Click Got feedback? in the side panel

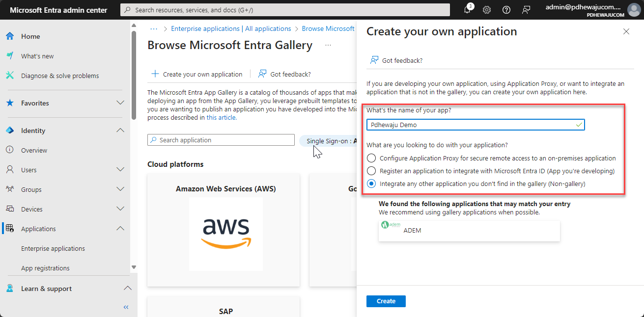coord(396,60)
